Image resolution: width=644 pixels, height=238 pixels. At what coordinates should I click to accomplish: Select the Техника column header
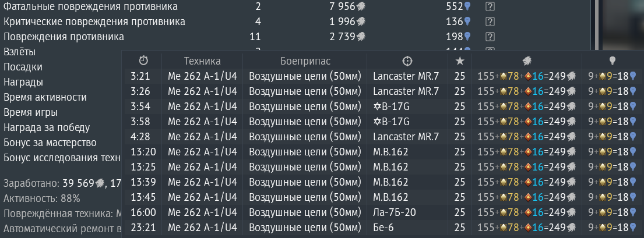click(x=202, y=61)
